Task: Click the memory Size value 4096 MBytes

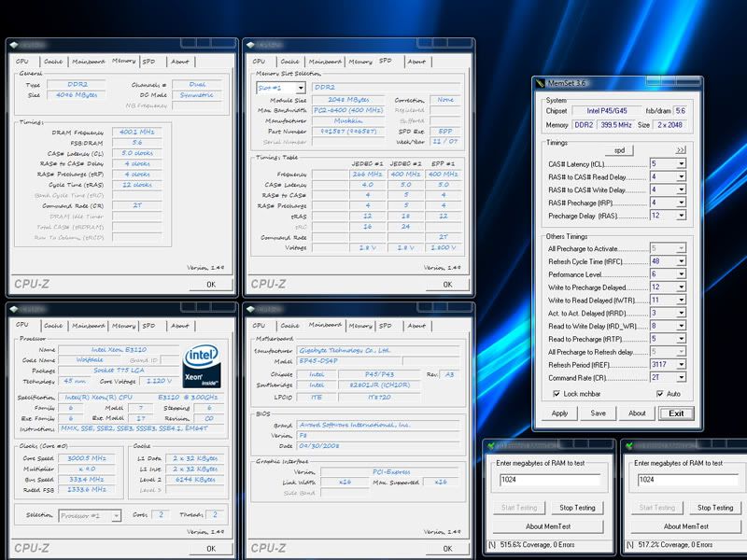Action: [77, 95]
